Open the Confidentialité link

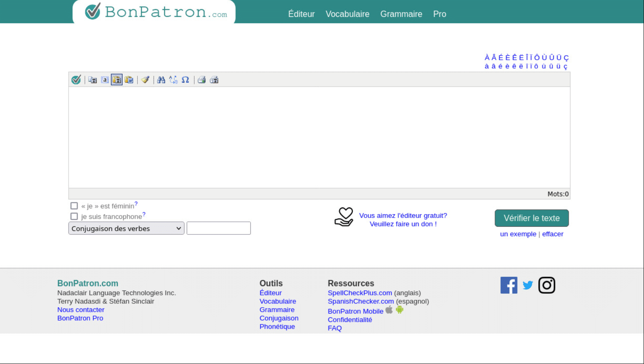click(x=350, y=320)
